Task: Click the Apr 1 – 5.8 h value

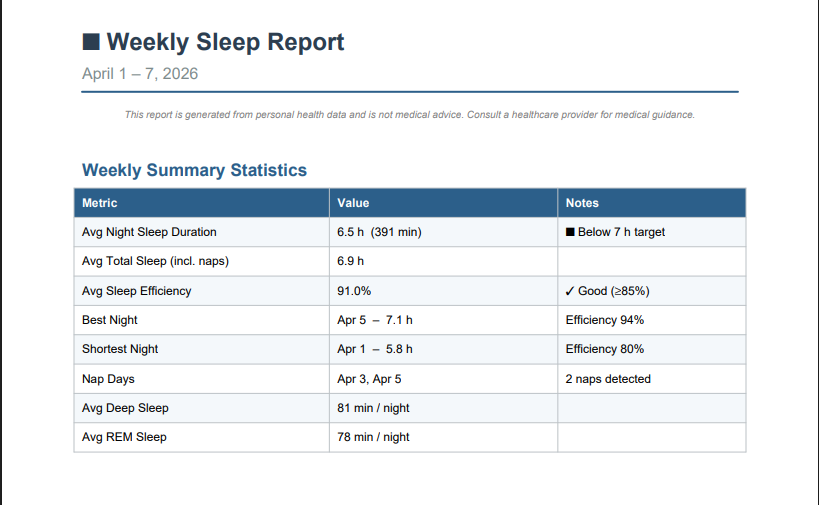Action: point(374,349)
